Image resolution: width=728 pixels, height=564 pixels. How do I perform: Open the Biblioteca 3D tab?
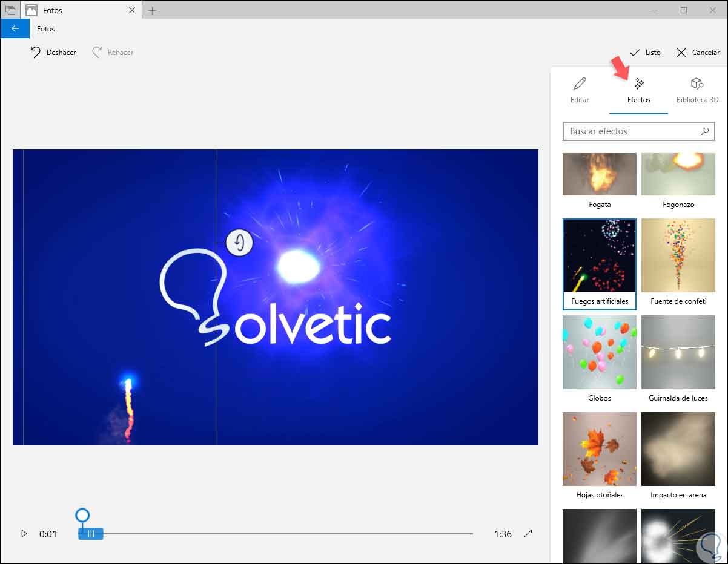(697, 91)
